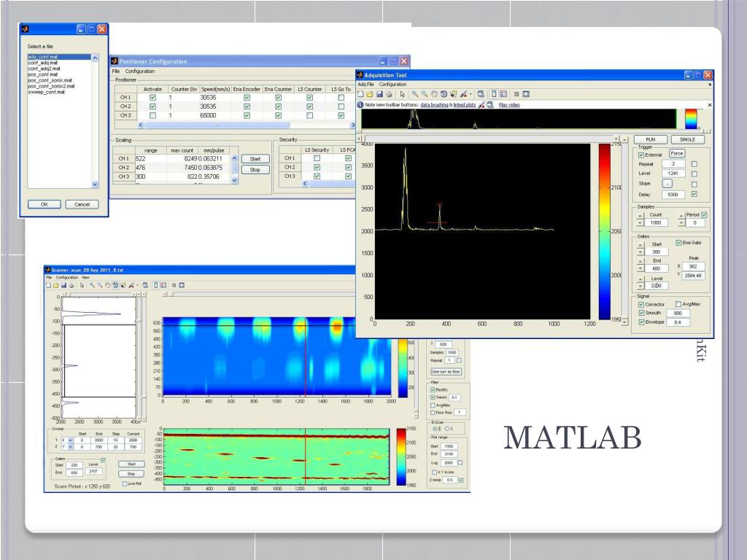This screenshot has width=747, height=560.
Task: Select Pan hand tool in Adquisition Tool toolbar
Action: tap(434, 94)
